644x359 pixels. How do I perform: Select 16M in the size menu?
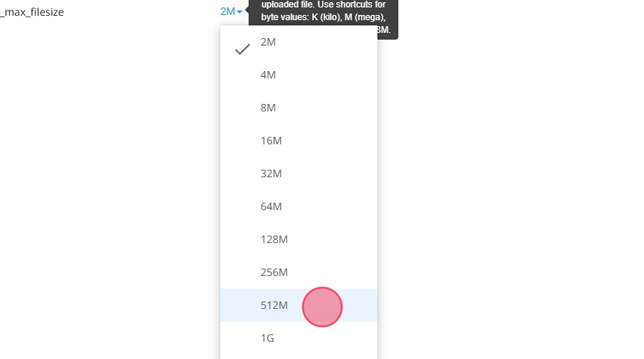271,141
